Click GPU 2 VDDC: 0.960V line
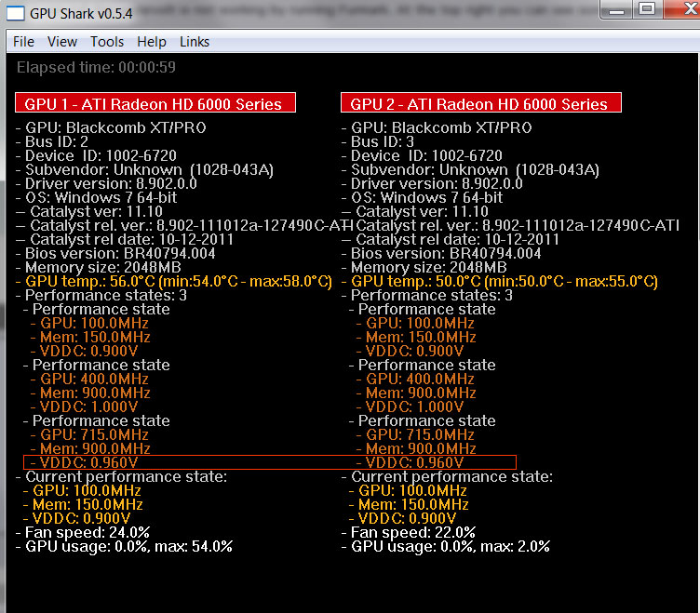 click(x=411, y=462)
